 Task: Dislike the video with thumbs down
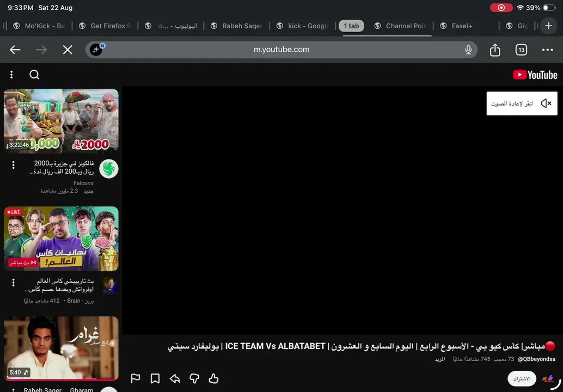tap(194, 378)
